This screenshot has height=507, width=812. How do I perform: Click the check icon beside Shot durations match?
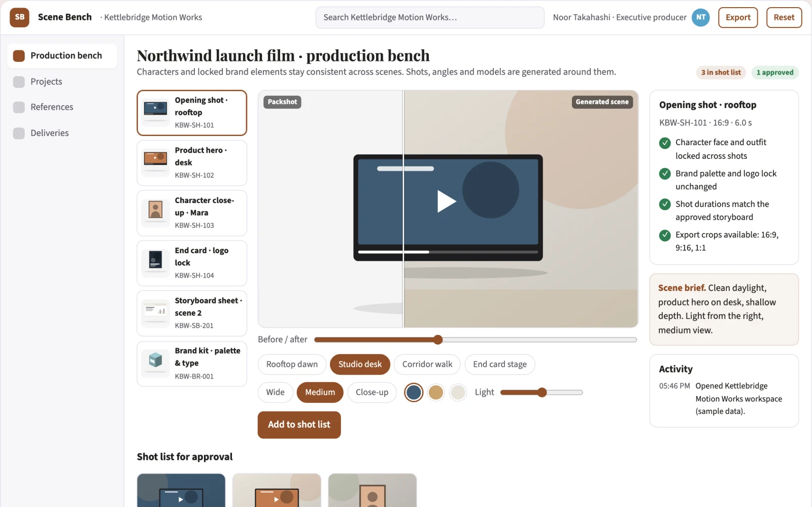665,205
